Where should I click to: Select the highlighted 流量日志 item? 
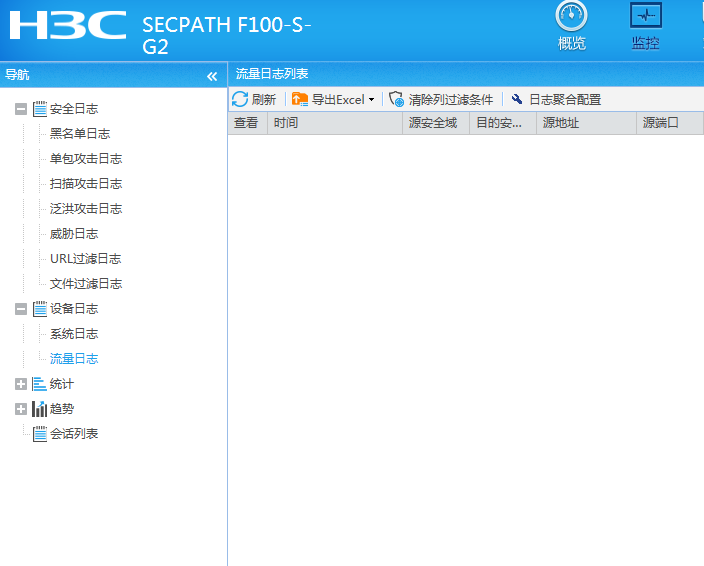pos(74,359)
